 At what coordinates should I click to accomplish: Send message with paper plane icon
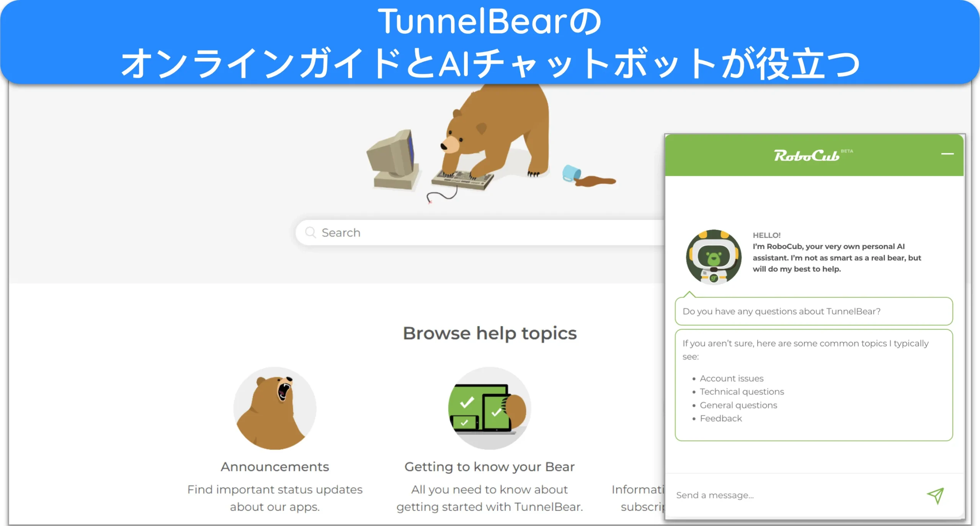coord(936,496)
